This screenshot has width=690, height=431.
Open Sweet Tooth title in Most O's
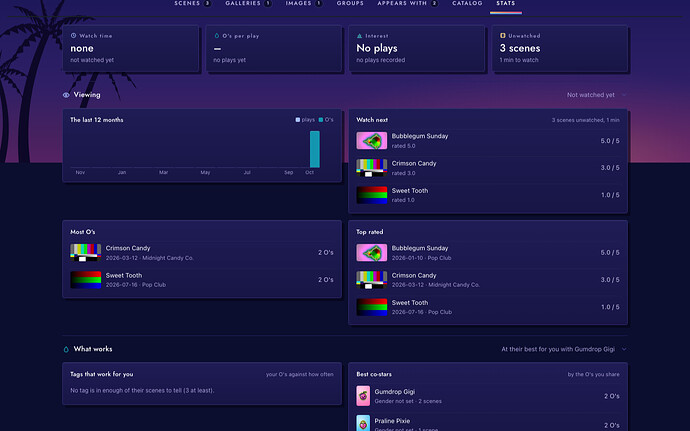[x=124, y=276]
